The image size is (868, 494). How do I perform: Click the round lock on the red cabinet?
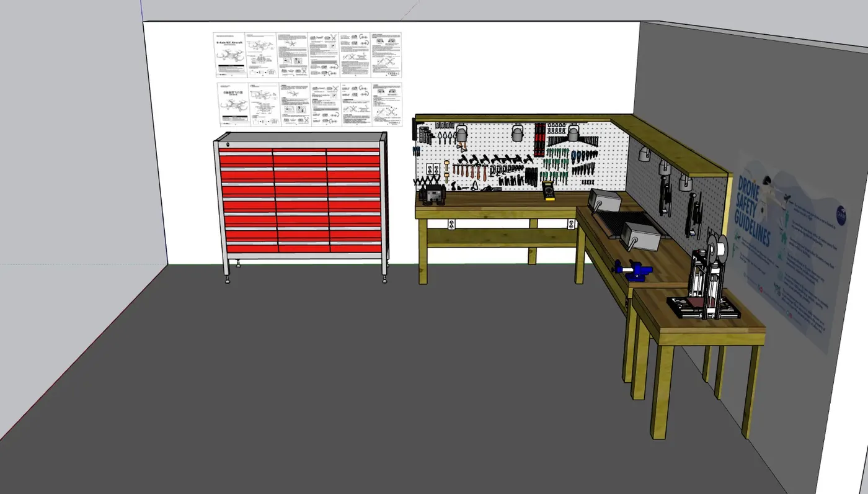(x=227, y=146)
